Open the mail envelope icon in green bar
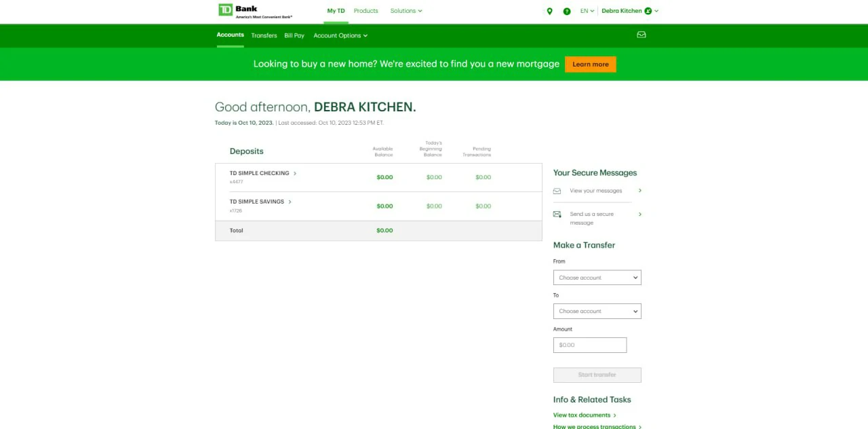The height and width of the screenshot is (429, 868). 642,35
